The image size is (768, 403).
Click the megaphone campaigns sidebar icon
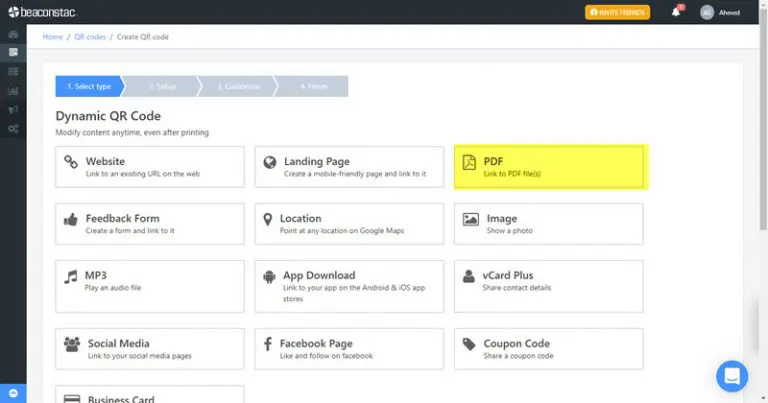[13, 110]
